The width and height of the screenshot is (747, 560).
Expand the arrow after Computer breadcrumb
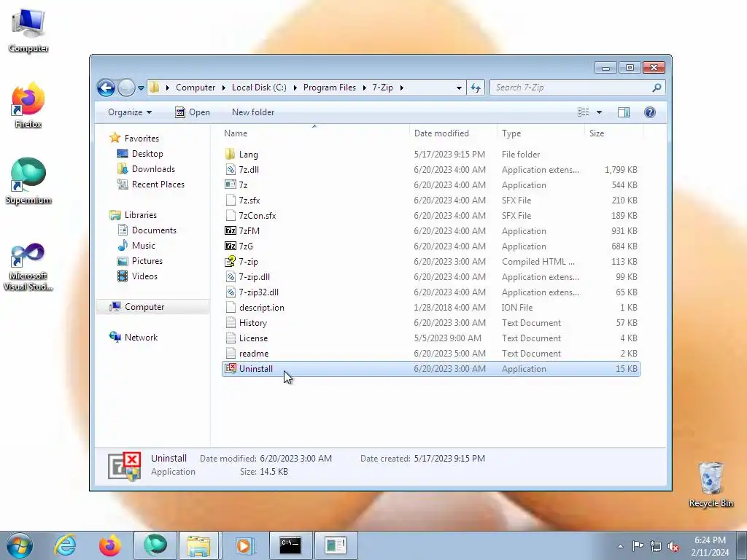224,87
